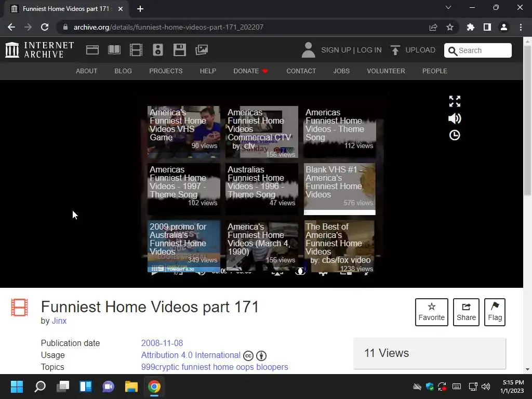Open the Web (Wayback) media icon
This screenshot has width=532, height=399.
coord(92,50)
